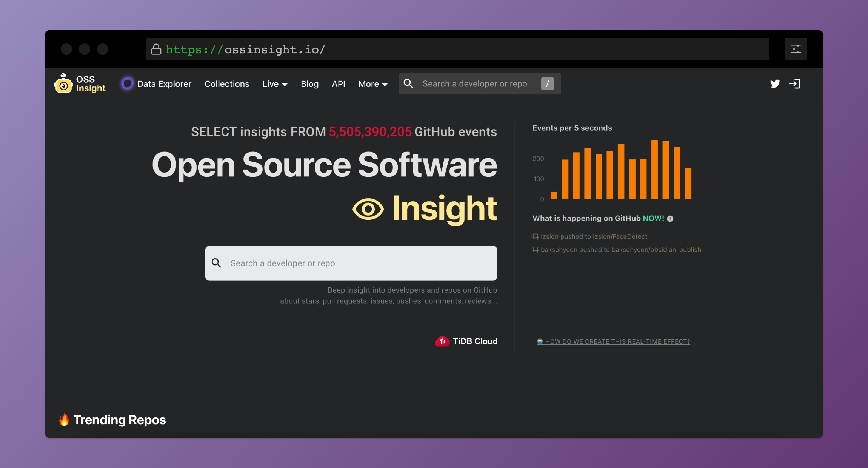Click the search magnifier icon in navbar

409,83
